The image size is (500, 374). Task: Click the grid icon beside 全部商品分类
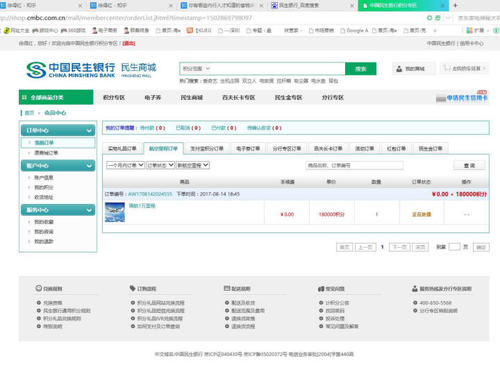click(24, 97)
